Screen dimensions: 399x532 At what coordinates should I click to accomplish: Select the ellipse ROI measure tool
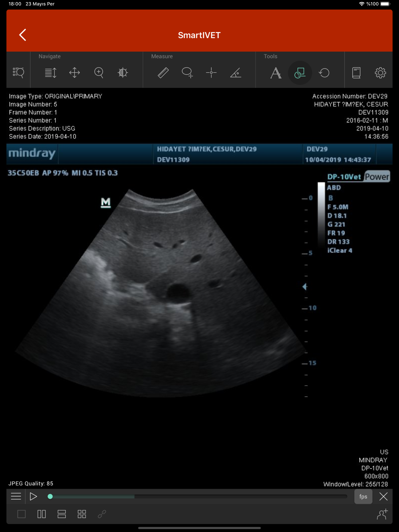(187, 72)
